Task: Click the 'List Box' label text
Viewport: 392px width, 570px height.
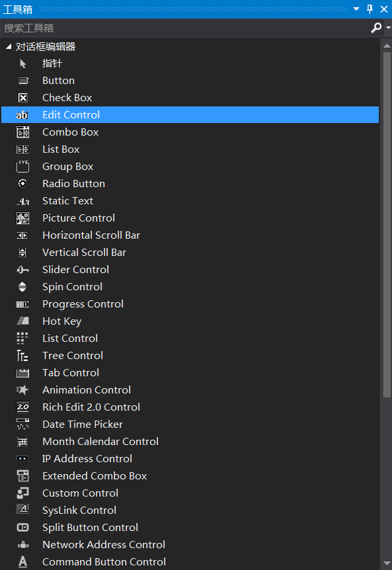Action: (61, 149)
